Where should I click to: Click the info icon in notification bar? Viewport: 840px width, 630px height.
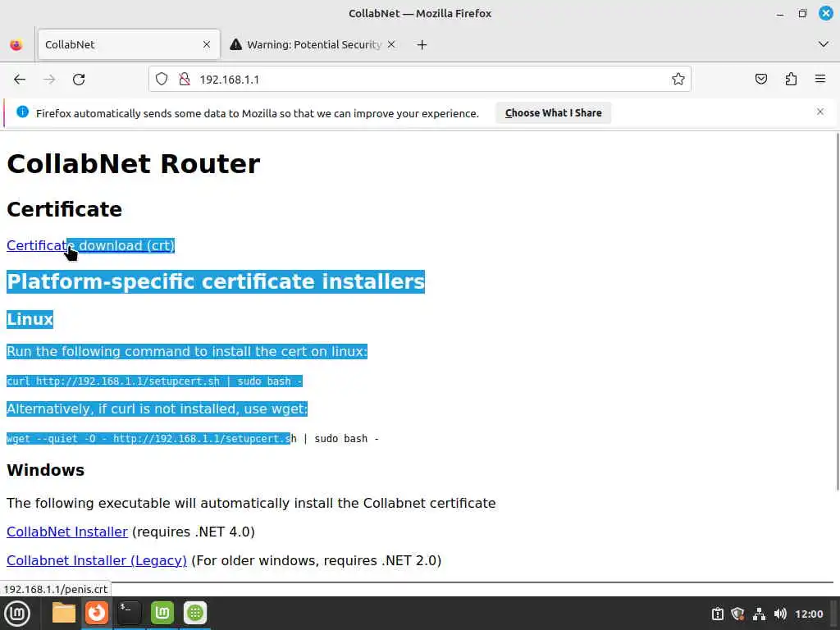[x=22, y=112]
